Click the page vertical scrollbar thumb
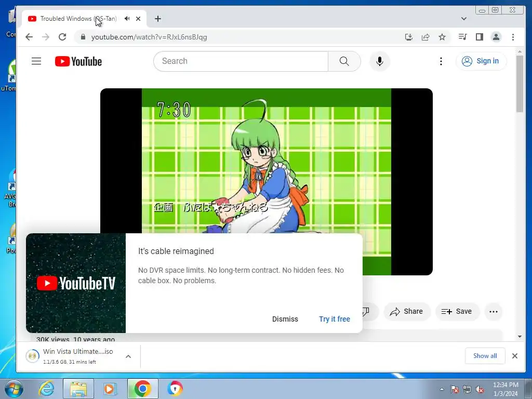532x399 pixels. (x=520, y=84)
